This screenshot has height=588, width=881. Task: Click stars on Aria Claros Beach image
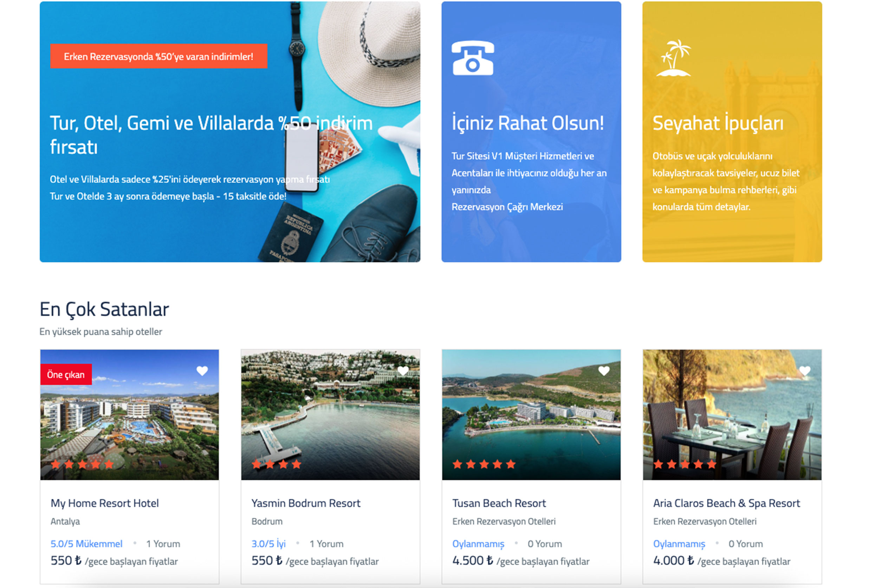pos(685,464)
